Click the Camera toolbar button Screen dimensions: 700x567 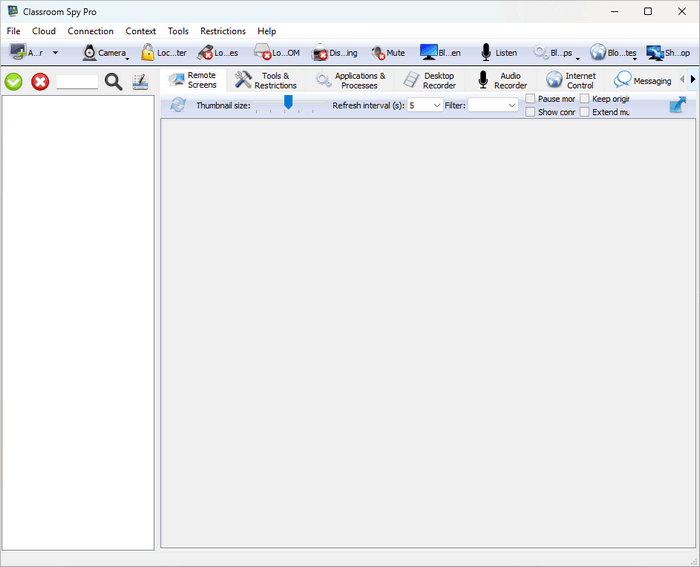pyautogui.click(x=104, y=53)
